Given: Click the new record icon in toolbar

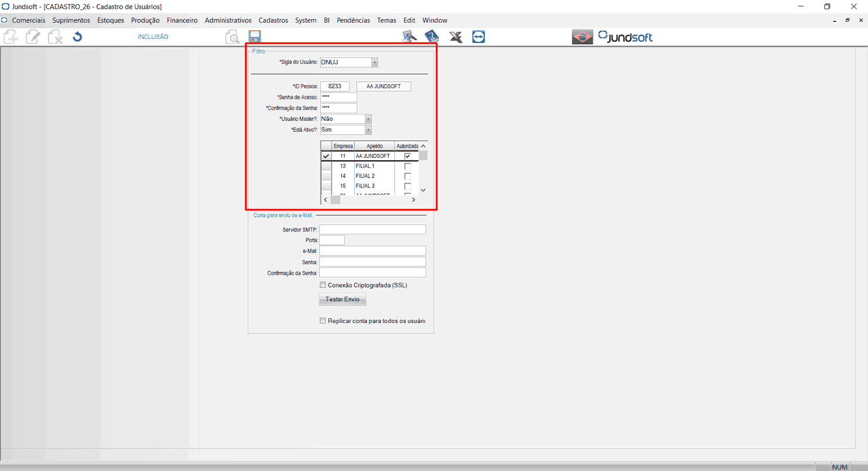Looking at the screenshot, I should tap(10, 37).
